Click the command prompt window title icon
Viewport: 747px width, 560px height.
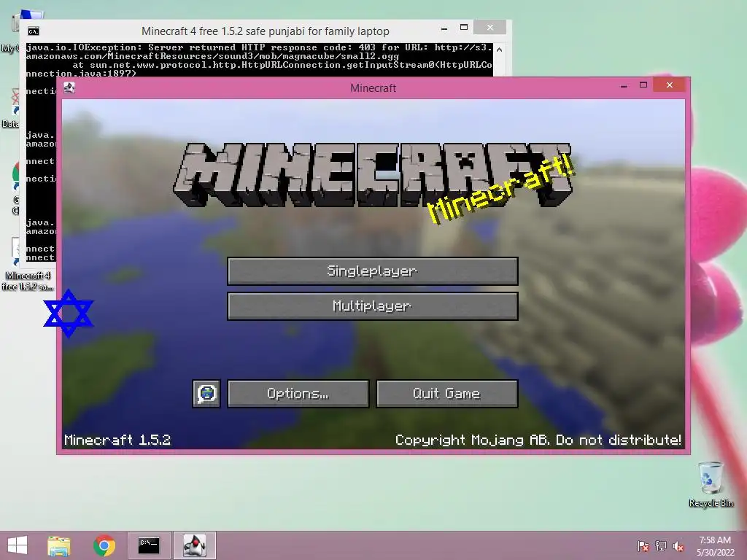point(34,31)
